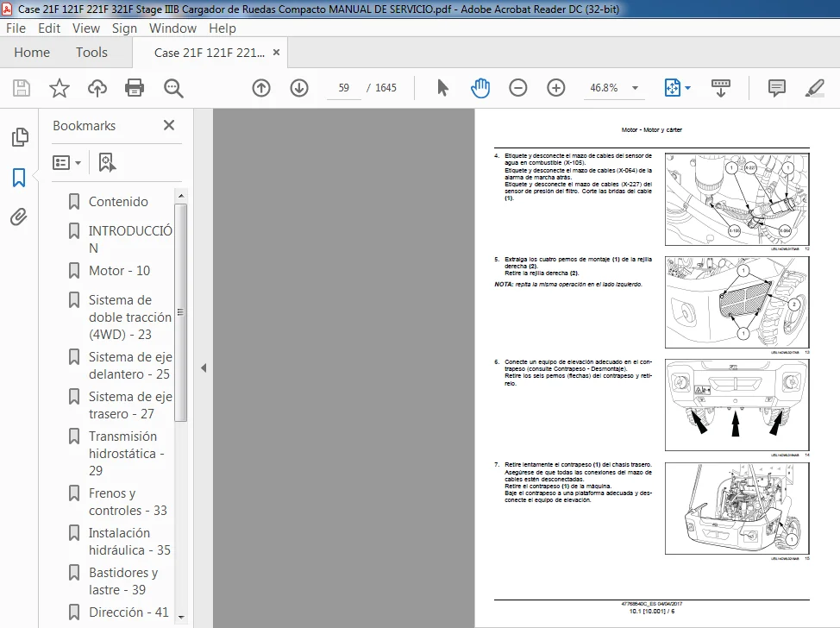Click the bookmarks panel scrollbar thumb

click(x=180, y=312)
